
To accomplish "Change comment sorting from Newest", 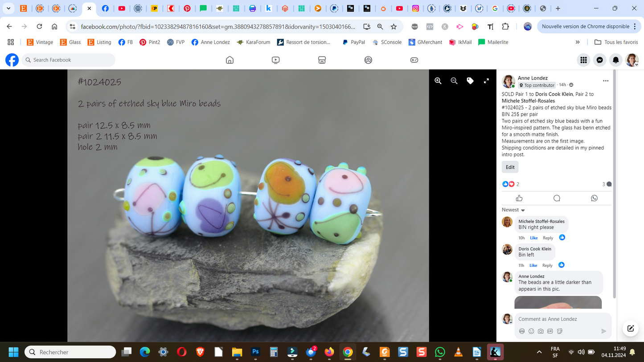I will point(513,210).
